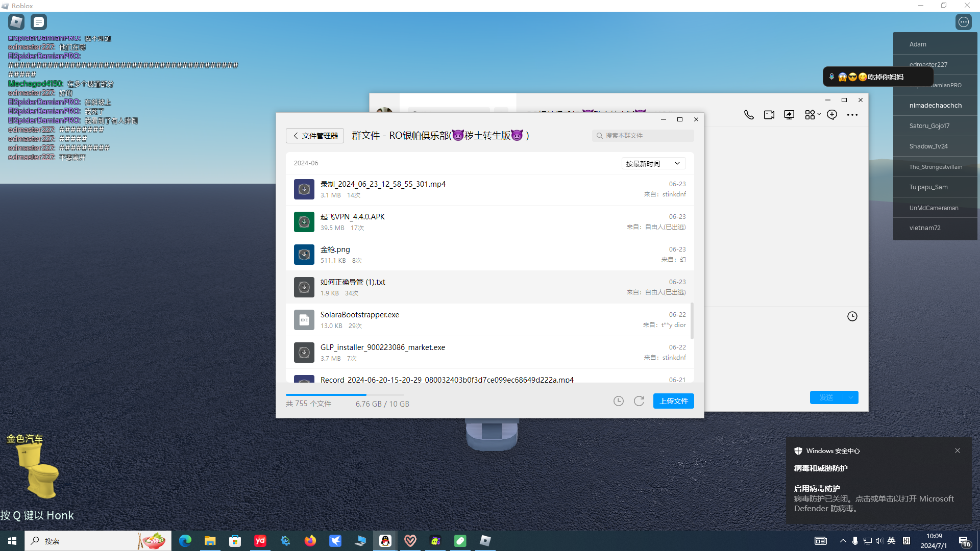Go back to 文件管理器
This screenshot has width=980, height=551.
tap(315, 136)
